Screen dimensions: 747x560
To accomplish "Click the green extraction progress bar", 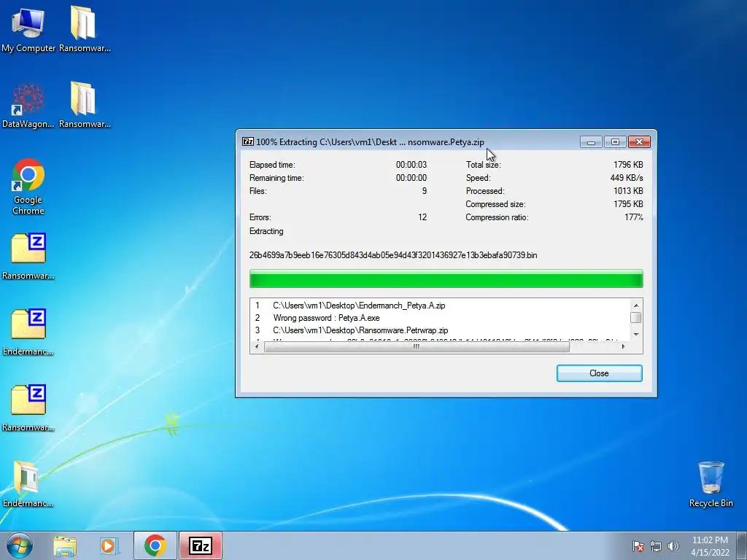I will point(446,279).
